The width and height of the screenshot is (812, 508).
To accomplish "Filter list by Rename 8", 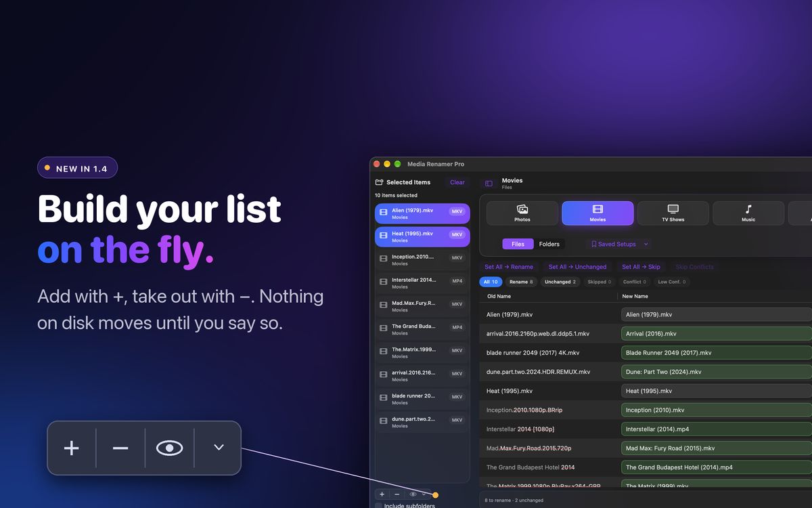I will pos(521,282).
